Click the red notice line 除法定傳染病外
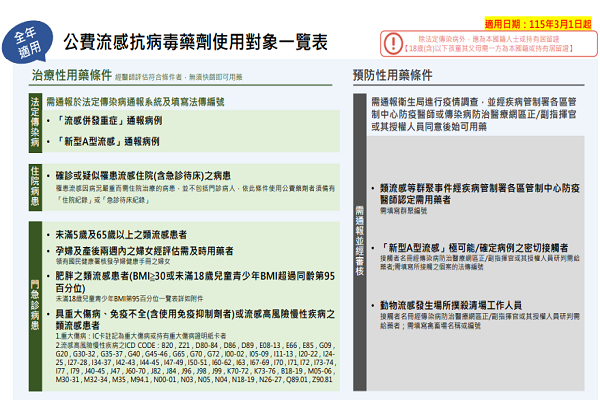Viewport: 600px width, 400px height. (489, 39)
